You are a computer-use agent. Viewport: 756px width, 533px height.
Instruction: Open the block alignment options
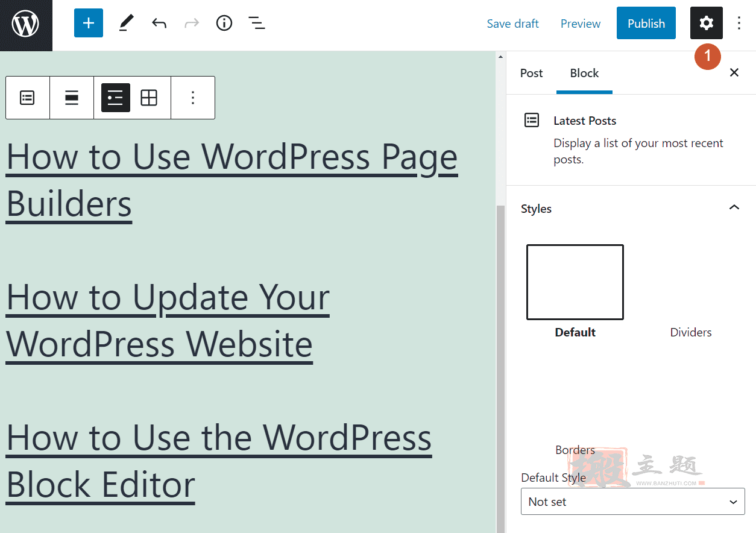pyautogui.click(x=72, y=98)
